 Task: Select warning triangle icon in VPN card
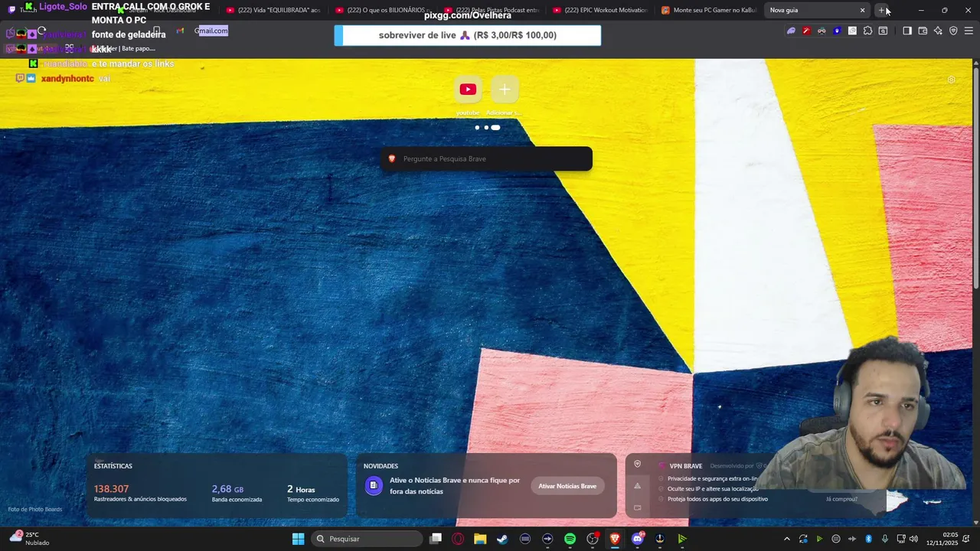(637, 485)
